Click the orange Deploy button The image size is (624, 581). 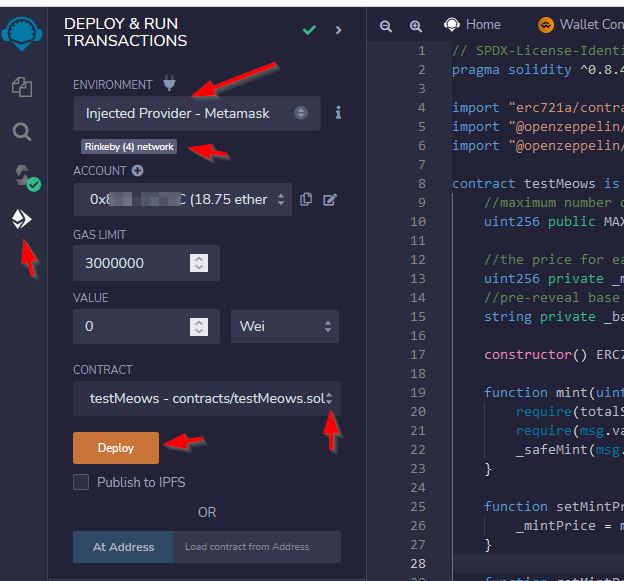pos(116,448)
